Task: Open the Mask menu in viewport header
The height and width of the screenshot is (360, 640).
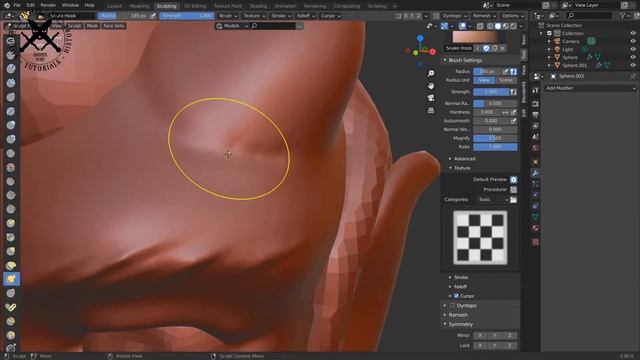Action: click(92, 26)
